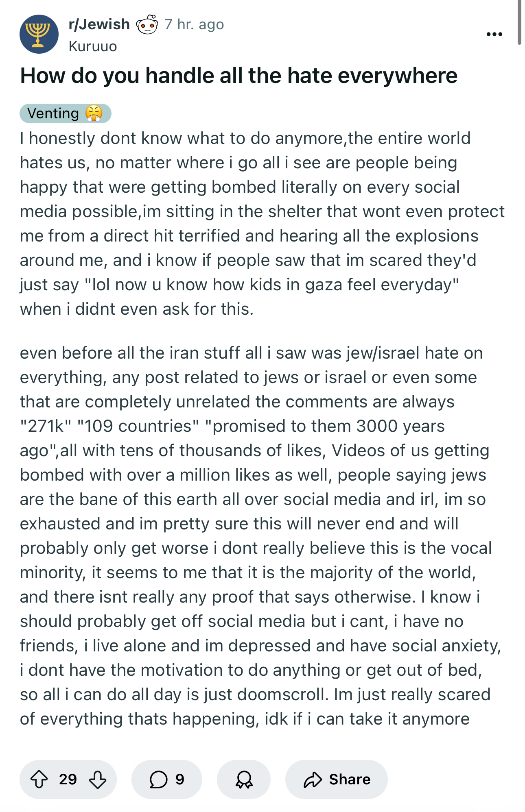
Task: Give an award with the ribbon icon
Action: click(x=244, y=779)
